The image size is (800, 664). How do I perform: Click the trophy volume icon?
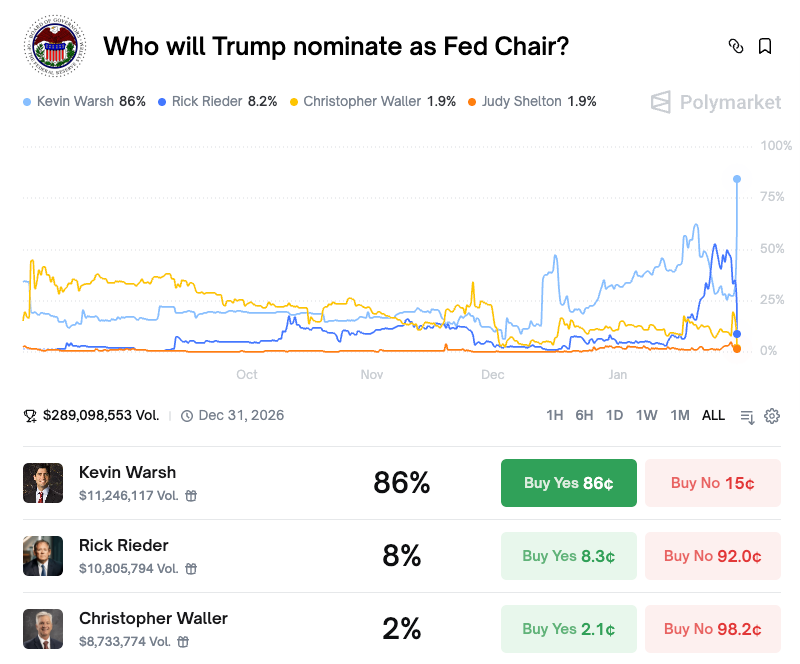[x=30, y=416]
